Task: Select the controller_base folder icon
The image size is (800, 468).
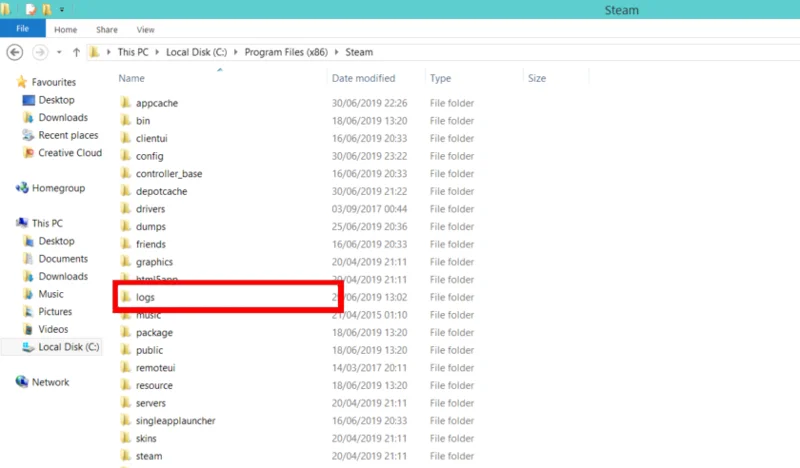Action: 126,174
